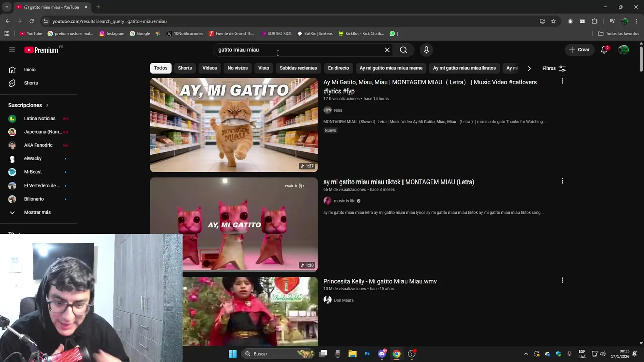The height and width of the screenshot is (362, 644).
Task: Open the AKA Fanodric channel
Action: click(x=38, y=145)
